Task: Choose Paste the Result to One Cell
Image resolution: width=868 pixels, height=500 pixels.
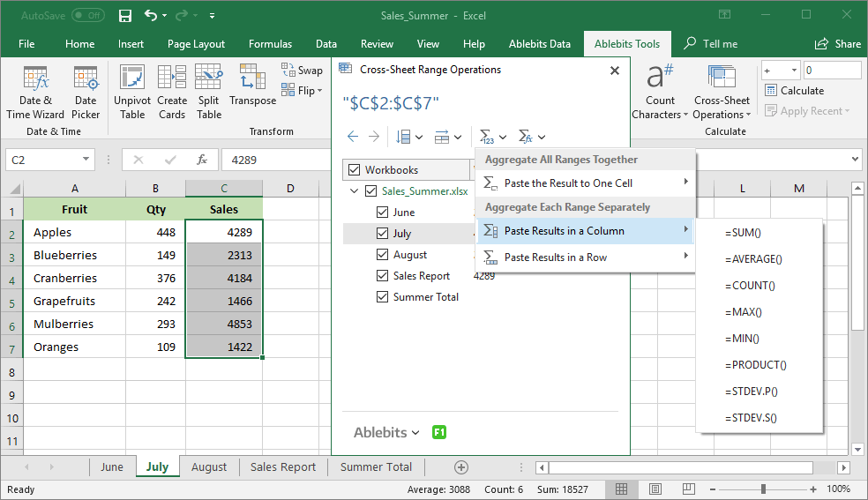Action: coord(585,183)
